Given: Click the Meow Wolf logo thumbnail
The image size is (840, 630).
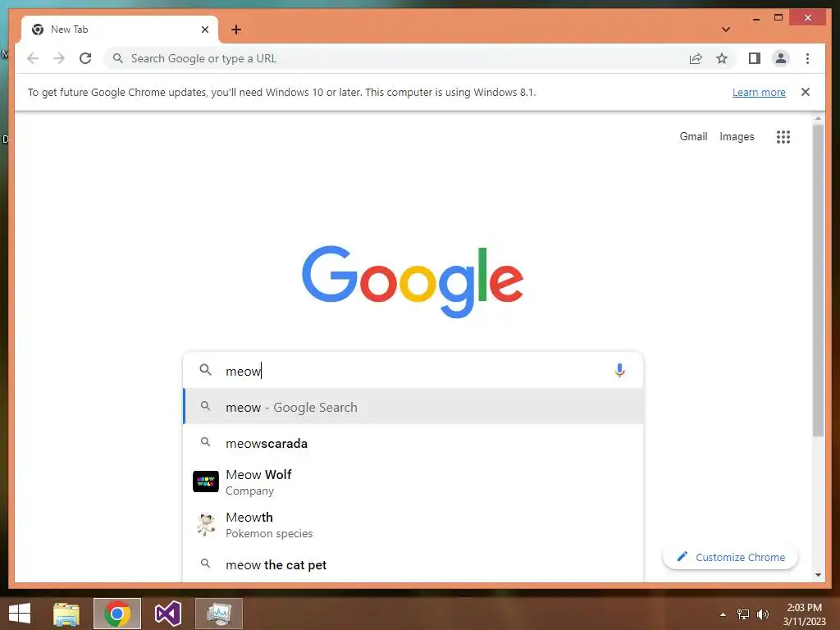Looking at the screenshot, I should coord(206,482).
